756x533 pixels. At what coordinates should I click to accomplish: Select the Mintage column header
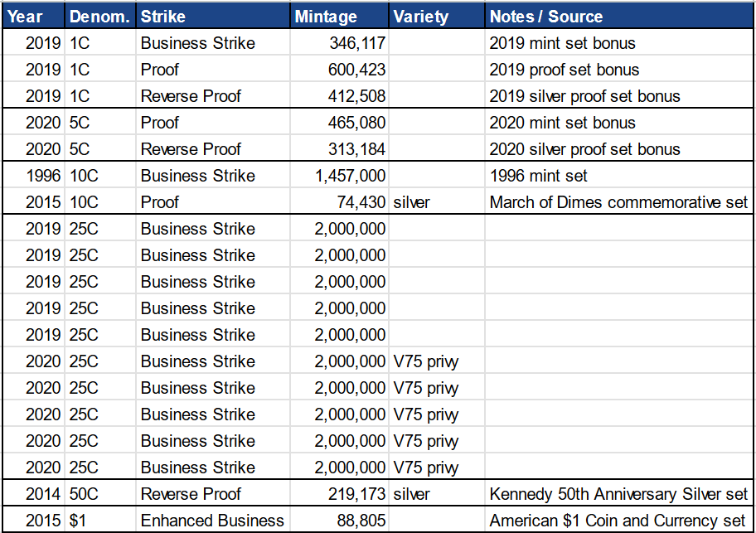point(340,17)
